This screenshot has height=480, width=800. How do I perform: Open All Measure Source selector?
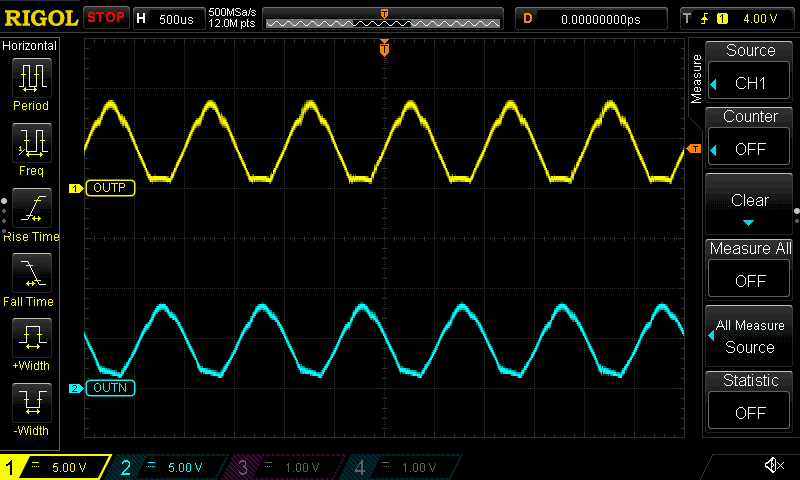click(750, 337)
